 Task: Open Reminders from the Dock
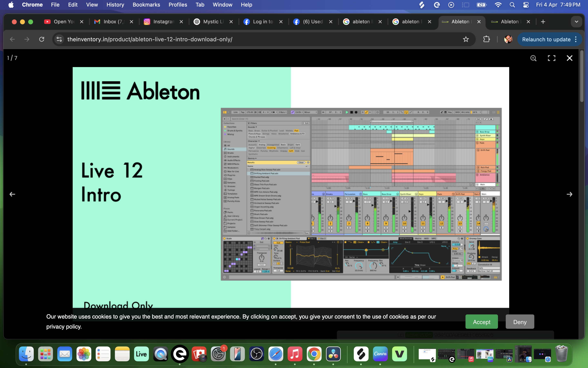click(x=103, y=354)
